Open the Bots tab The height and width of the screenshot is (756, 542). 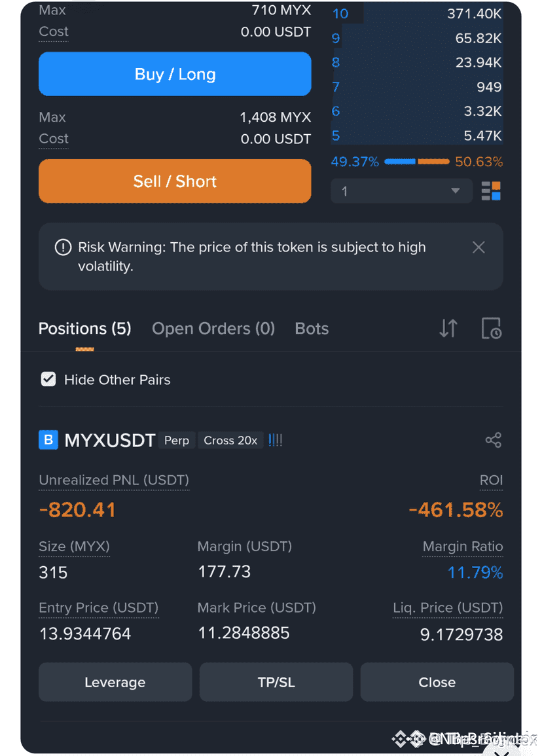pyautogui.click(x=312, y=329)
